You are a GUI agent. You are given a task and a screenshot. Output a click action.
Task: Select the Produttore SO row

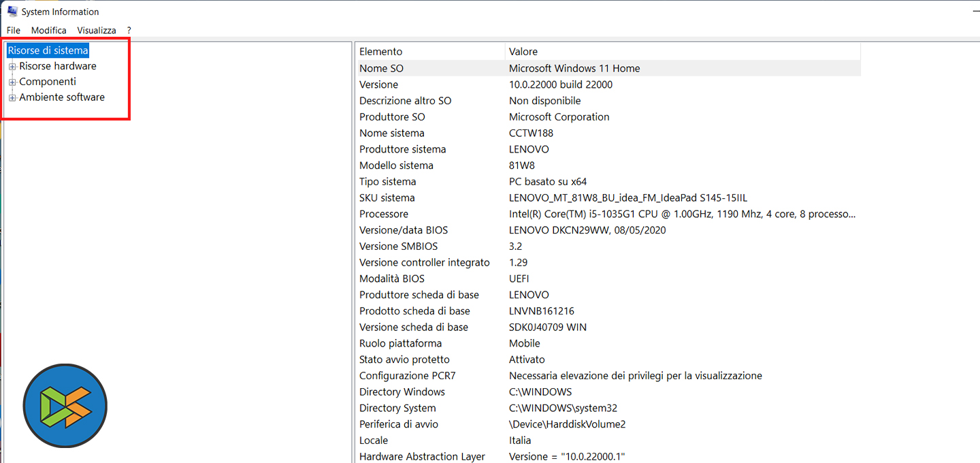click(x=608, y=117)
